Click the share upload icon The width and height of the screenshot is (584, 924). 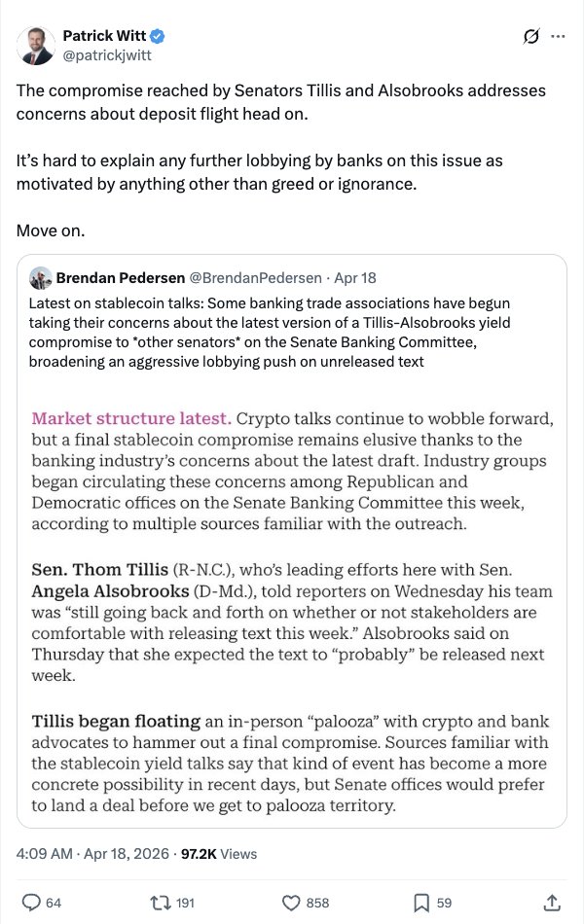(x=552, y=903)
